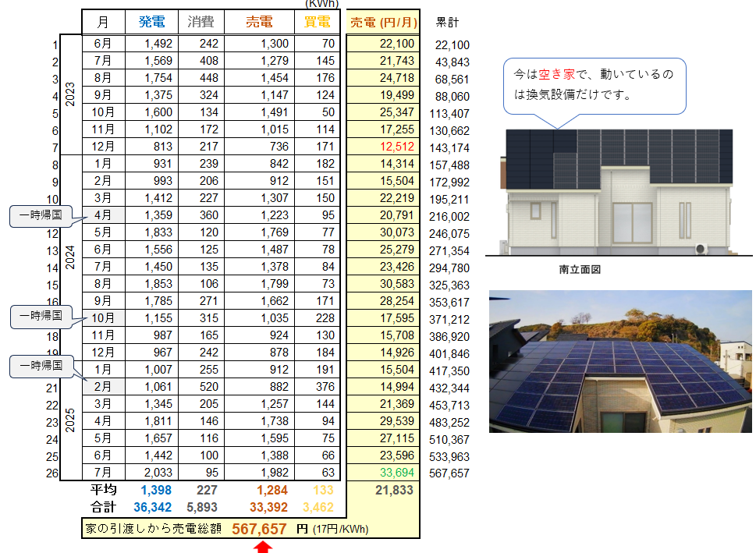The height and width of the screenshot is (553, 756).
Task: Click the blue 発電 column header
Action: [151, 22]
